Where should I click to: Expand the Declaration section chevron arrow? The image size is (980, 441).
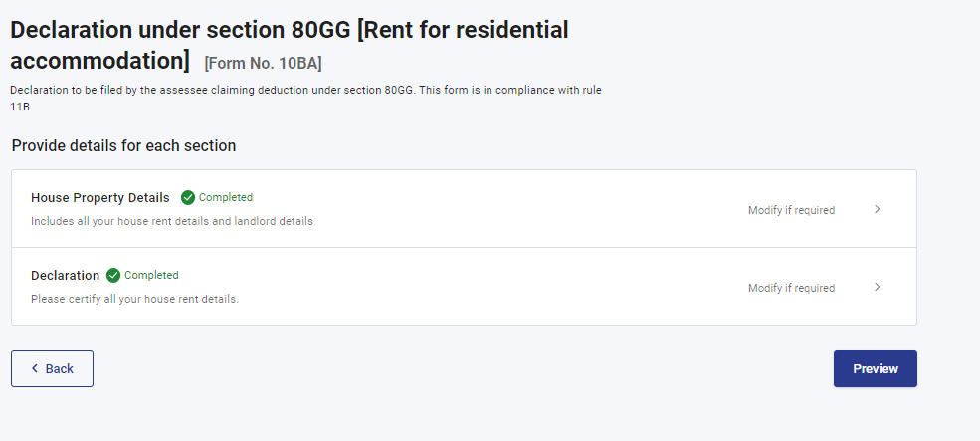pyautogui.click(x=877, y=288)
